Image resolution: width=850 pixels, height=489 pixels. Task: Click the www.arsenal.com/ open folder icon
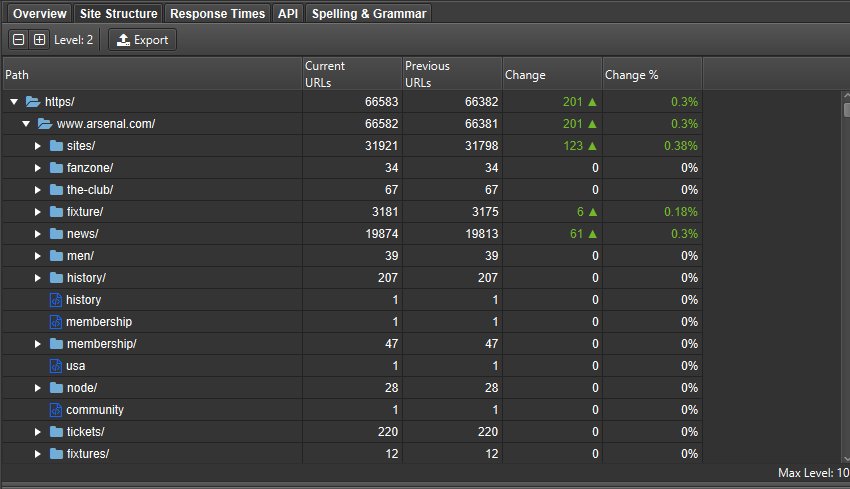[44, 124]
